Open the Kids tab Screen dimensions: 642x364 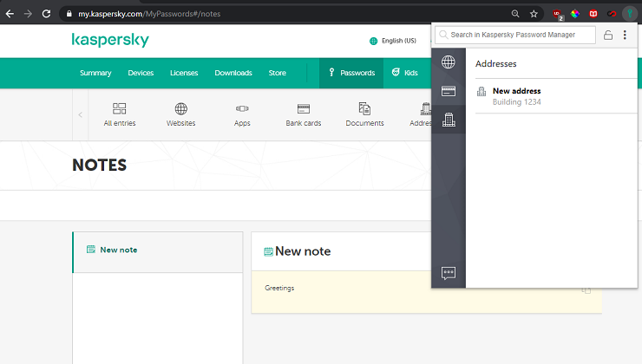[404, 73]
